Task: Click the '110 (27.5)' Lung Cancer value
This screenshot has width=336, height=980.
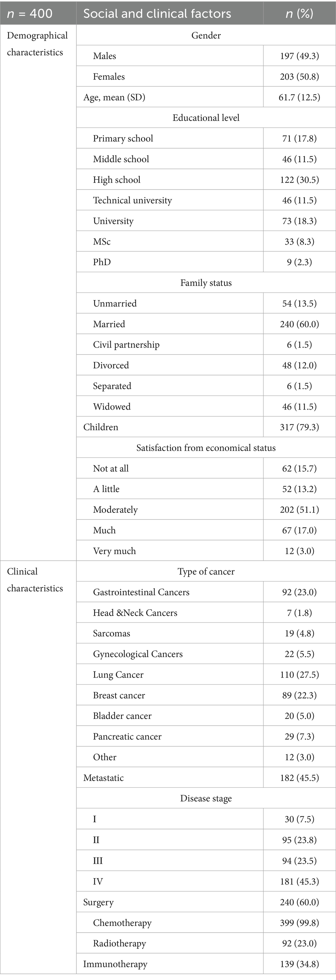Action: (x=299, y=675)
